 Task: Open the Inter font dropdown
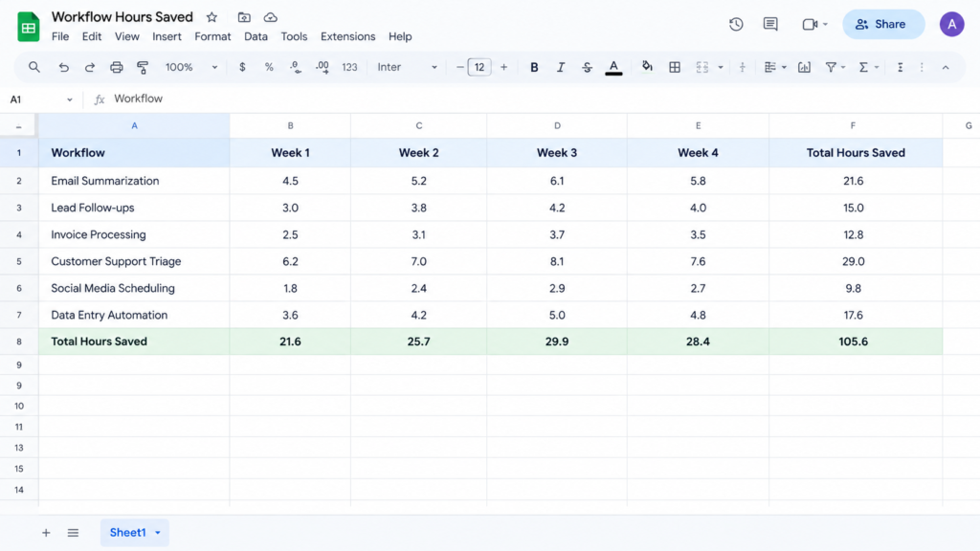coord(407,67)
